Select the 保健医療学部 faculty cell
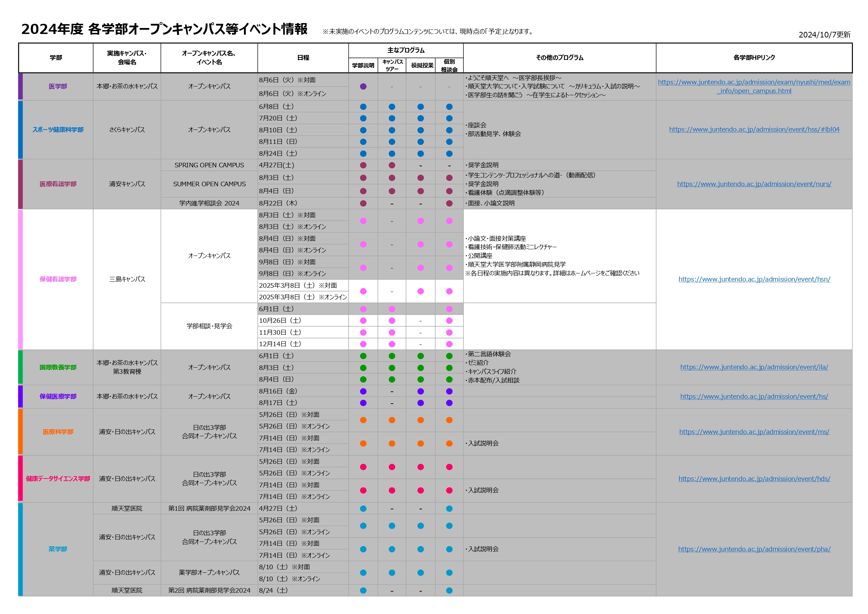 [x=58, y=397]
